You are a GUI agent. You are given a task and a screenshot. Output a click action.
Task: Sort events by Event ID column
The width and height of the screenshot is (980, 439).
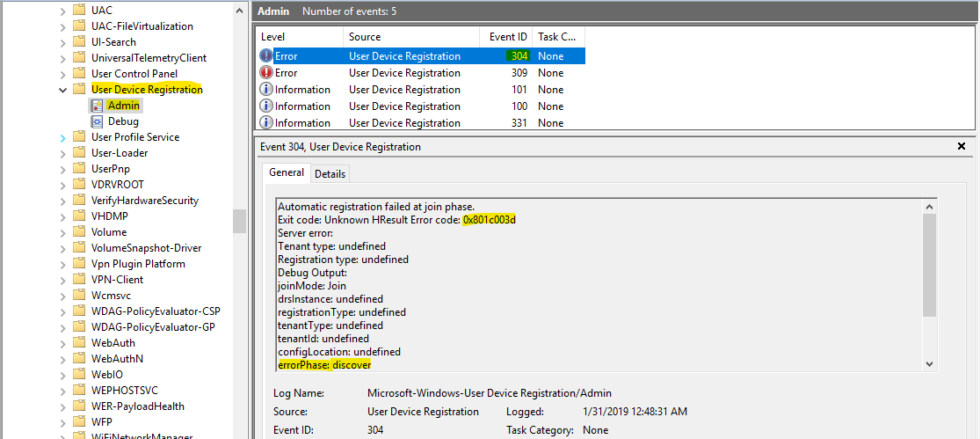508,37
